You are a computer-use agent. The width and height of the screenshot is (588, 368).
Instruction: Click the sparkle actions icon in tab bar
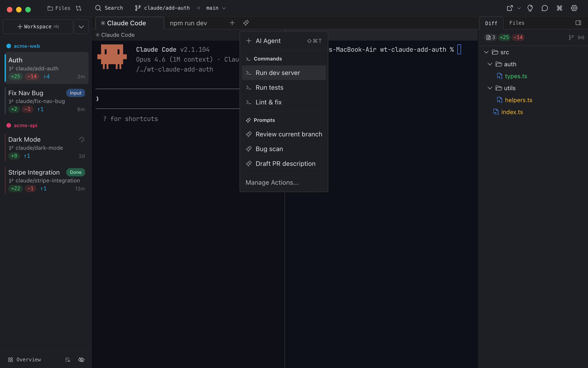[x=246, y=23]
